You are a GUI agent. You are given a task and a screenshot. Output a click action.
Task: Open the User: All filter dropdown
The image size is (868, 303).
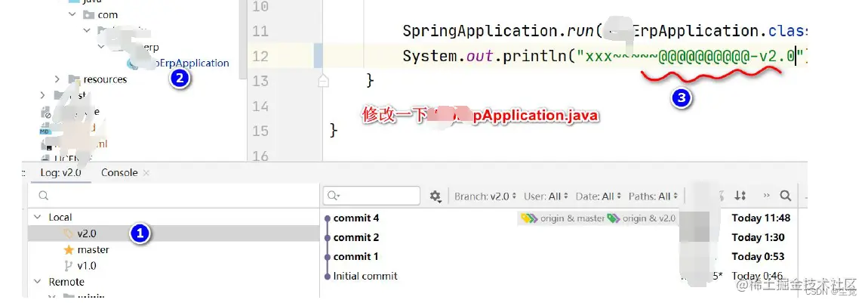pos(546,196)
